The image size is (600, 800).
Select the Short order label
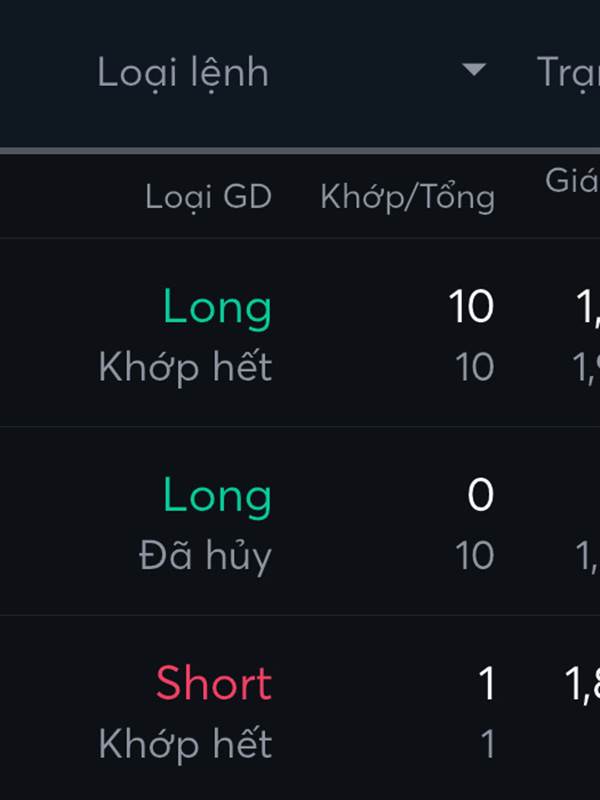pyautogui.click(x=213, y=684)
